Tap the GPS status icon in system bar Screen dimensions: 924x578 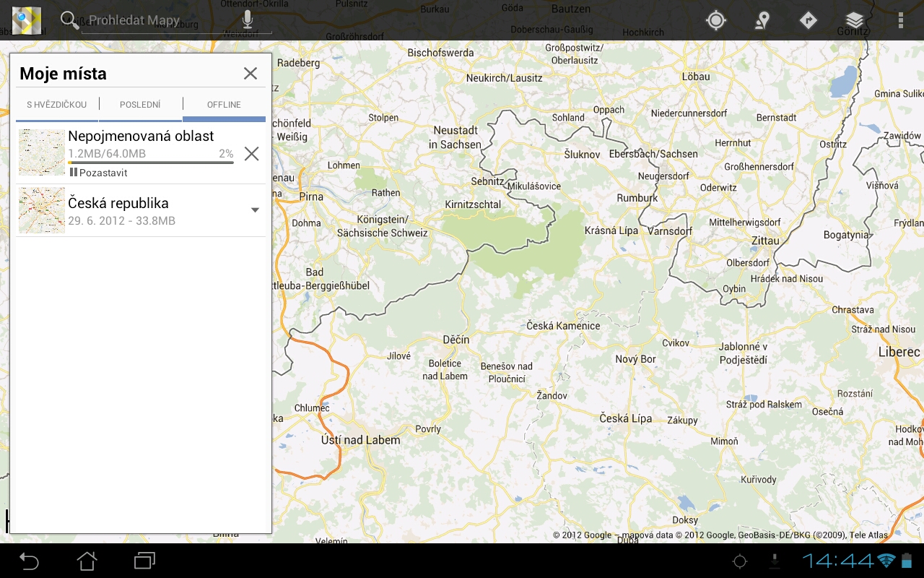tap(740, 561)
